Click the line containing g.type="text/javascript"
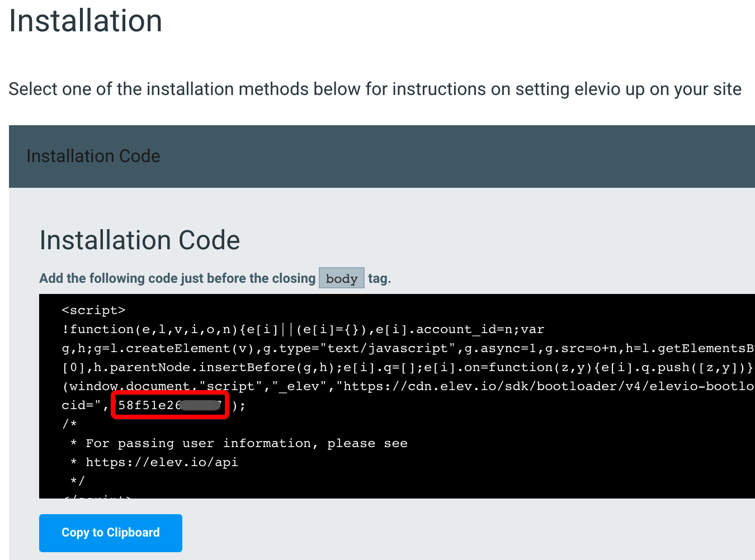This screenshot has height=560, width=755. point(408,348)
